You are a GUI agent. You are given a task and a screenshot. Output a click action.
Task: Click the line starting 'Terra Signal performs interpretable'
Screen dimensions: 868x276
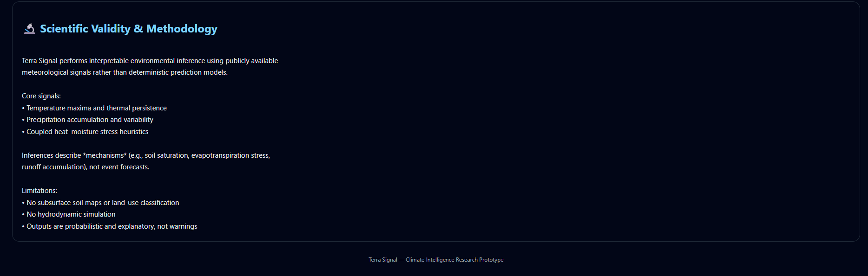(150, 61)
